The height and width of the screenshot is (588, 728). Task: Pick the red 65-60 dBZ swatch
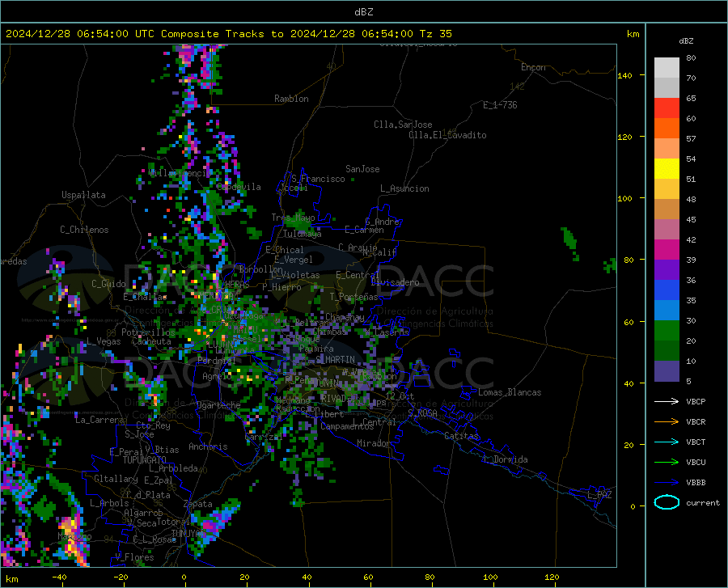pyautogui.click(x=667, y=108)
